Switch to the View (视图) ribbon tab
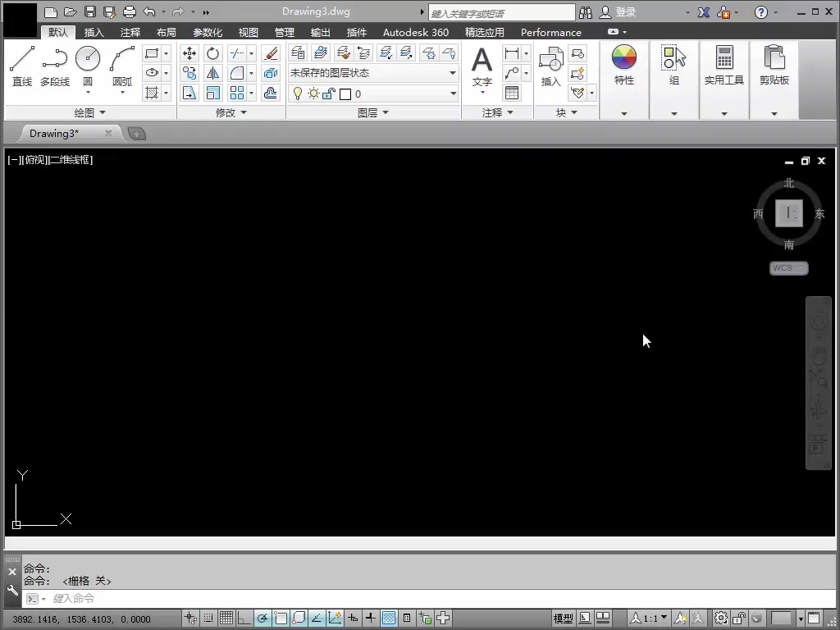This screenshot has height=630, width=840. (x=248, y=32)
